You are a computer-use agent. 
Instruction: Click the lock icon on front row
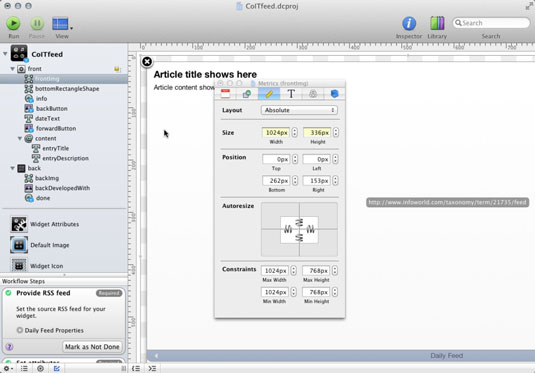click(117, 69)
